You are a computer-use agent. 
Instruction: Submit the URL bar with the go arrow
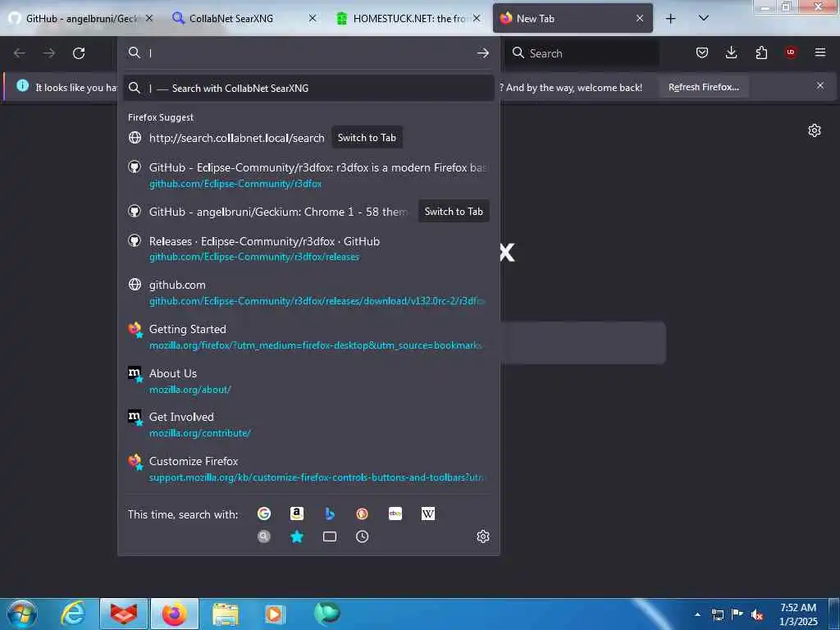click(482, 52)
